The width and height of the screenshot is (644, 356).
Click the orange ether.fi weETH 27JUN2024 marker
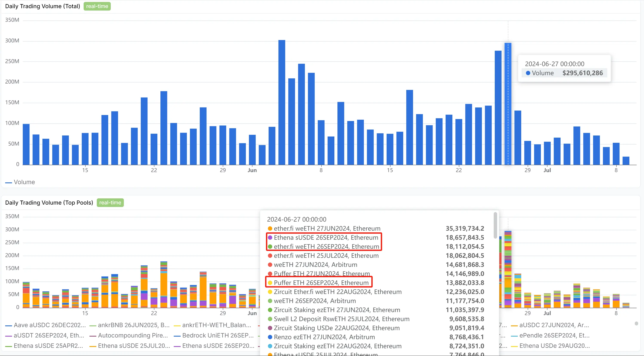point(270,229)
